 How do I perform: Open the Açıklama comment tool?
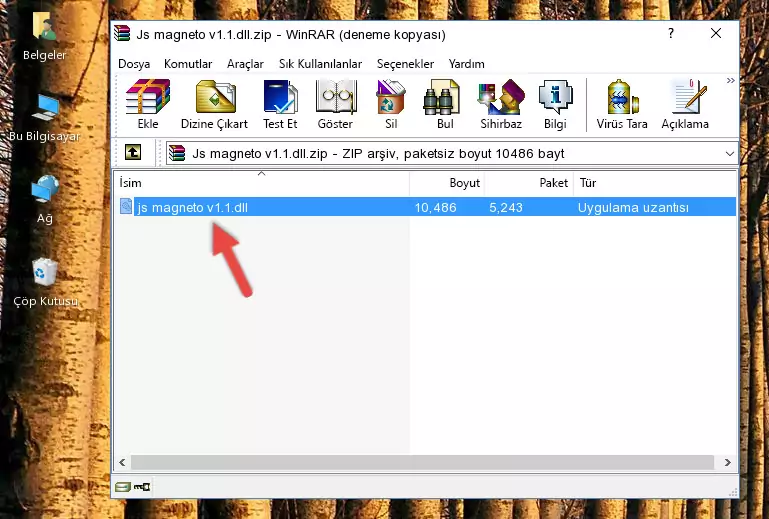685,104
